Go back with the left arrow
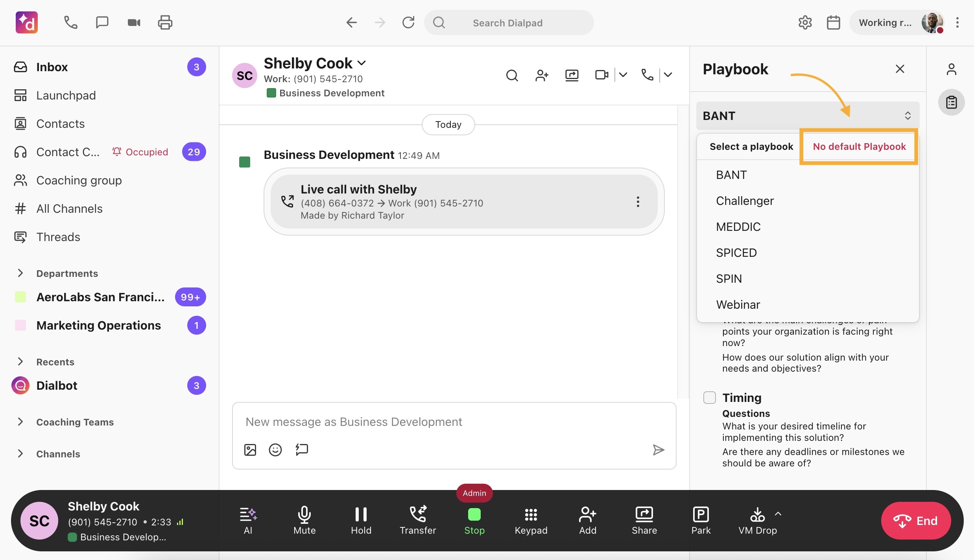 (351, 22)
